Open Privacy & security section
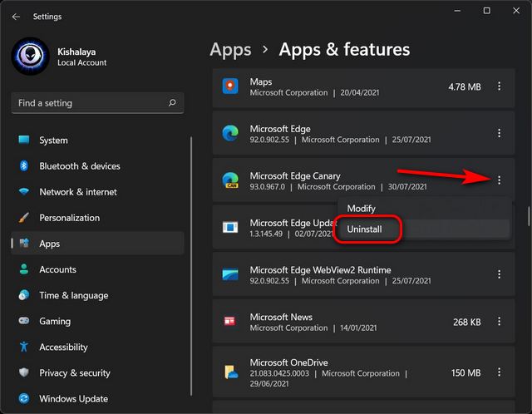The height and width of the screenshot is (414, 532). (74, 373)
